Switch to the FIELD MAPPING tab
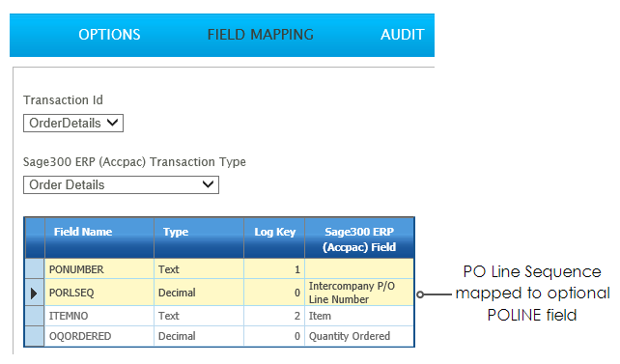Screen dimensions: 620x364 pos(261,35)
